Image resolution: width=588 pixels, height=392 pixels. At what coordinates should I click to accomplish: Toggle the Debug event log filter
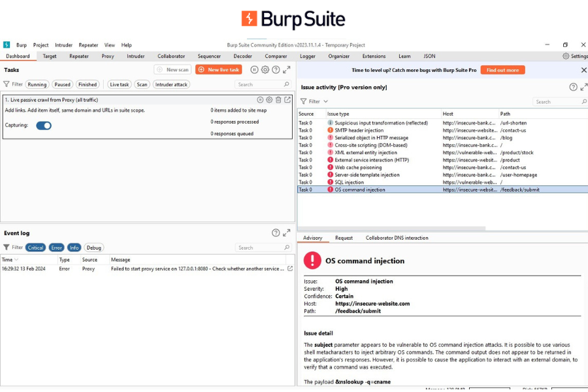point(93,248)
